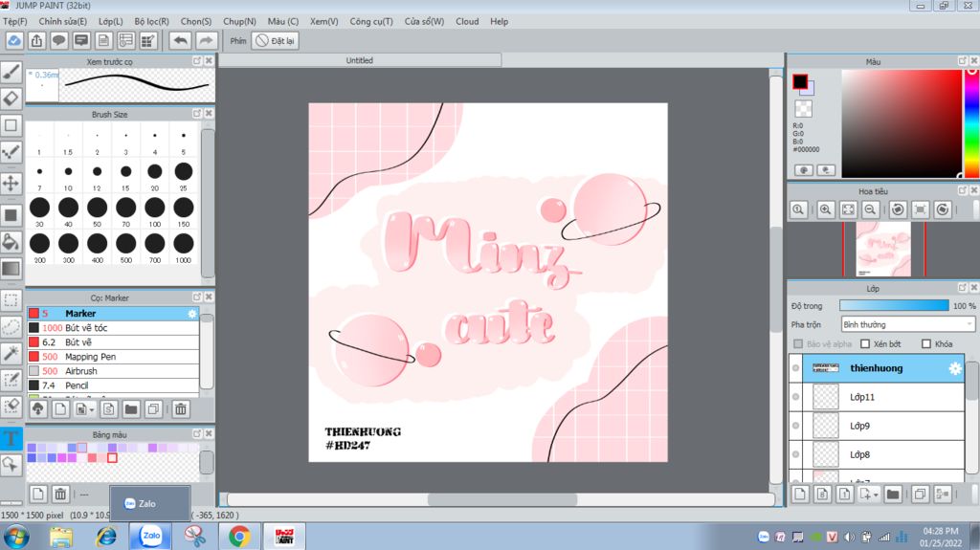Select brush size 100
The image size is (980, 550).
pos(154,211)
